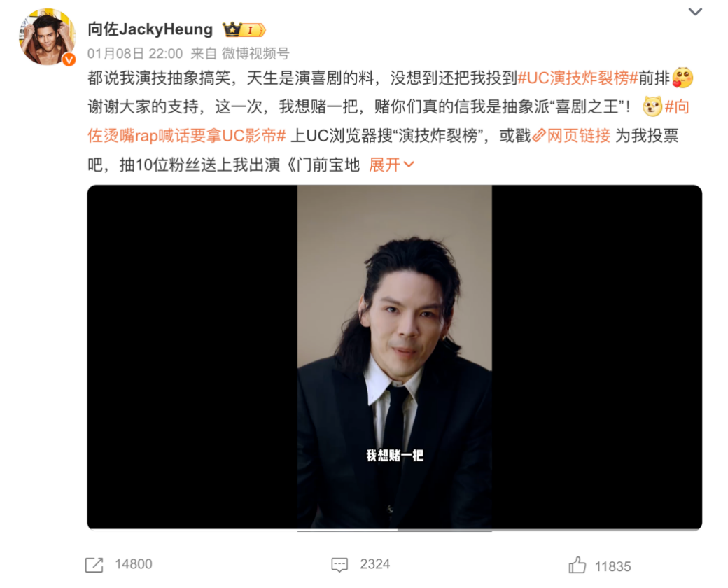
Task: Click the orange verified V badge
Action: pos(69,59)
